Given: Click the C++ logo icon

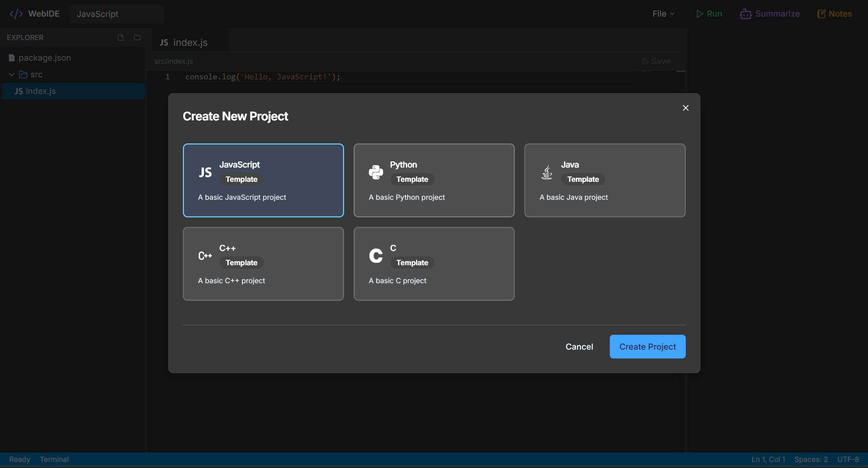Looking at the screenshot, I should tap(205, 256).
